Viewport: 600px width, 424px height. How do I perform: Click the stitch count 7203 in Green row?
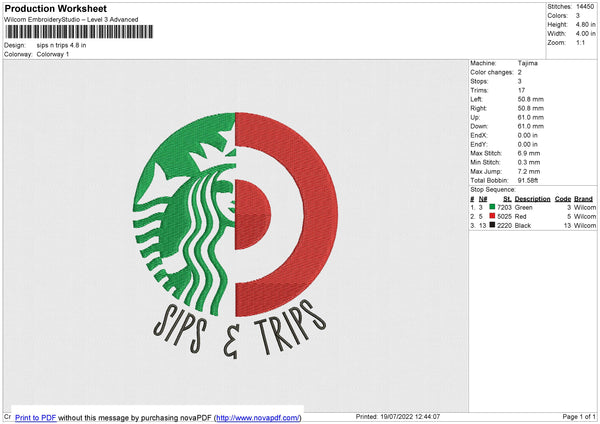coord(504,207)
